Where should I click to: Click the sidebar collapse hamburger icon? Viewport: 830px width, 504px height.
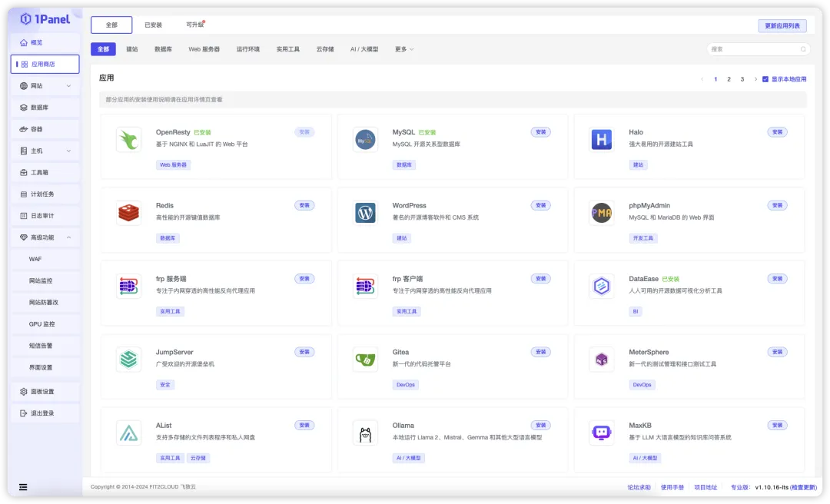coord(23,487)
